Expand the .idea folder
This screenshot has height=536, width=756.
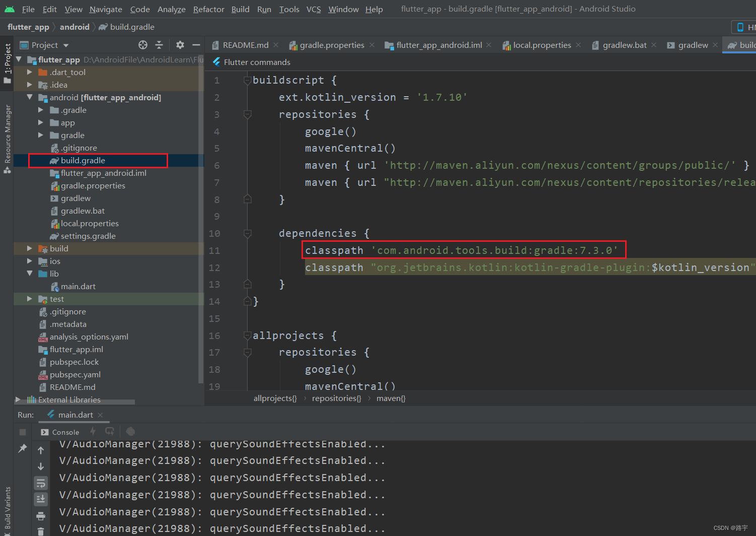click(x=30, y=85)
